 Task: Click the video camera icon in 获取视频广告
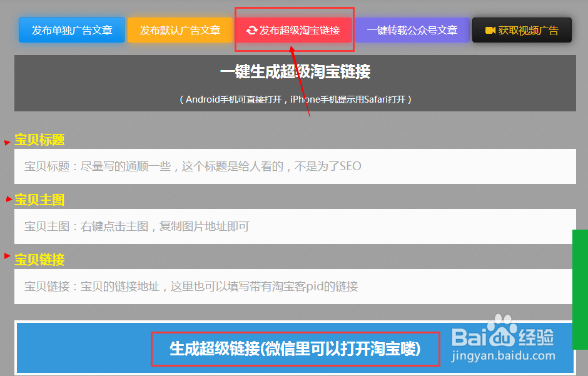pos(490,31)
